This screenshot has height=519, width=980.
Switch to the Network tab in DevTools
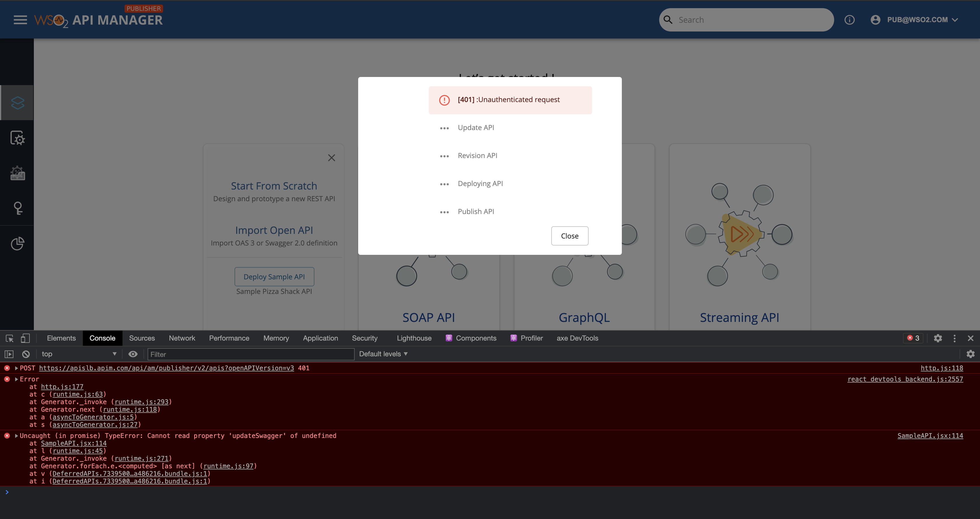point(182,338)
